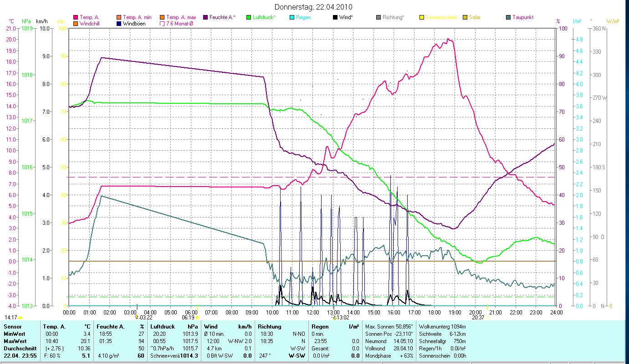Click the 247 ° wind direction value
Viewport: 629px width, 364px height.
265,356
